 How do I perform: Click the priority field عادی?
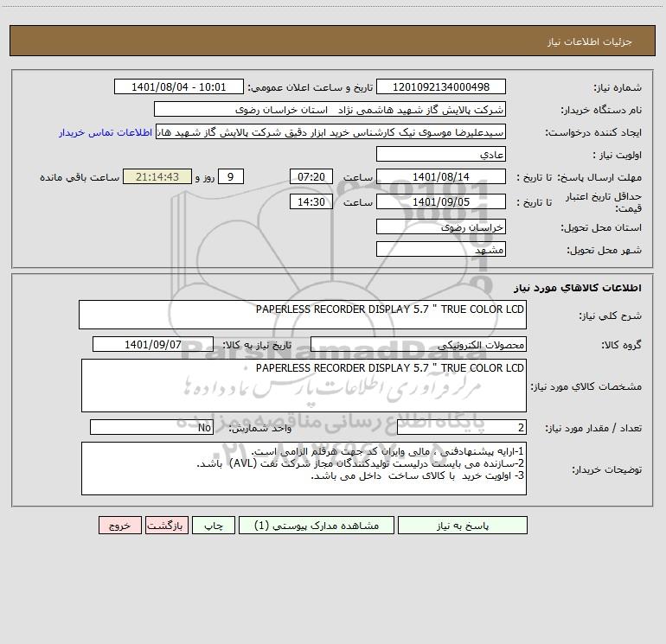coord(441,154)
